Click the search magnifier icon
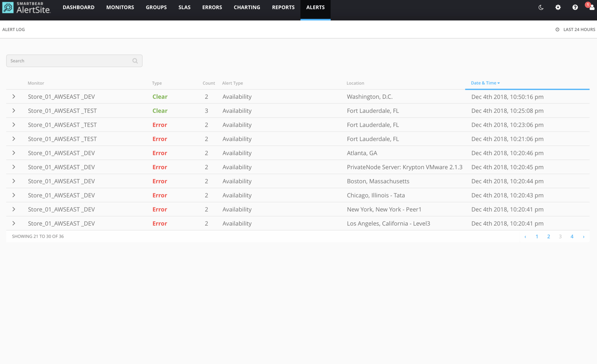Viewport: 597px width, 364px height. point(135,61)
